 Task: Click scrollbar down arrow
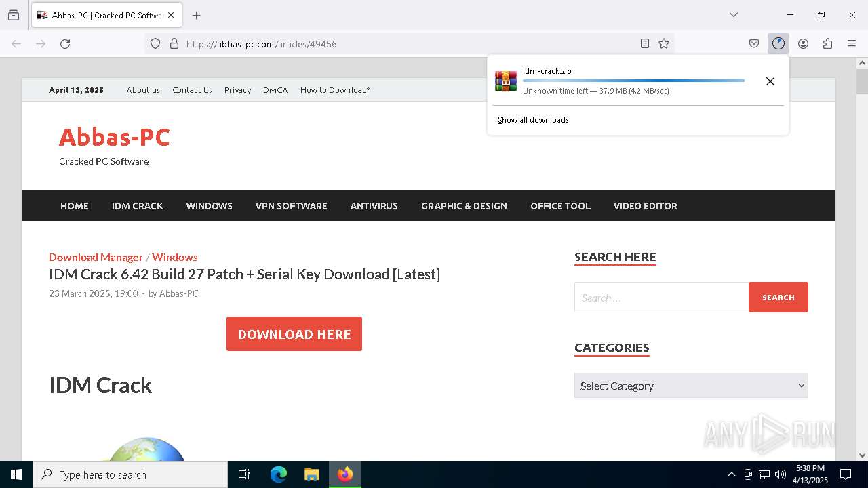(862, 455)
